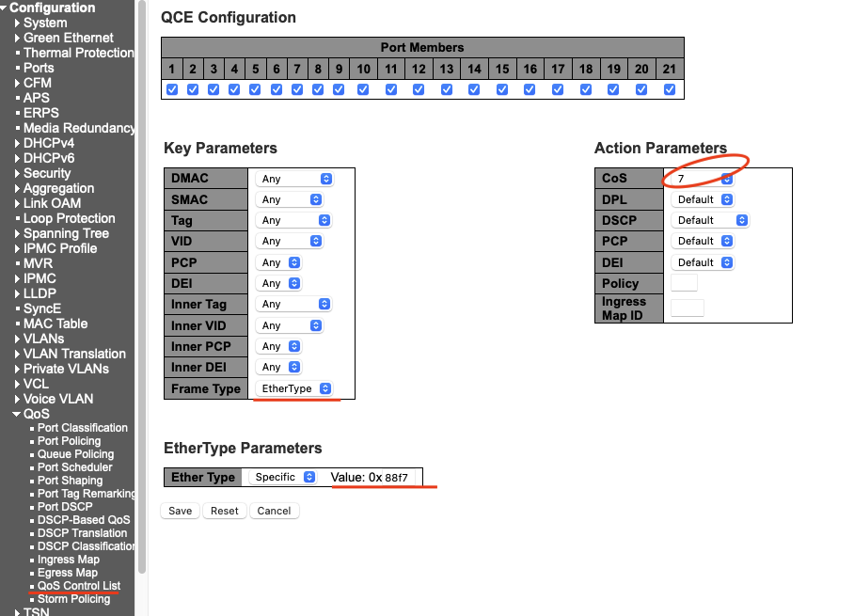Open QoS Control List page
The height and width of the screenshot is (616, 854).
[x=79, y=586]
